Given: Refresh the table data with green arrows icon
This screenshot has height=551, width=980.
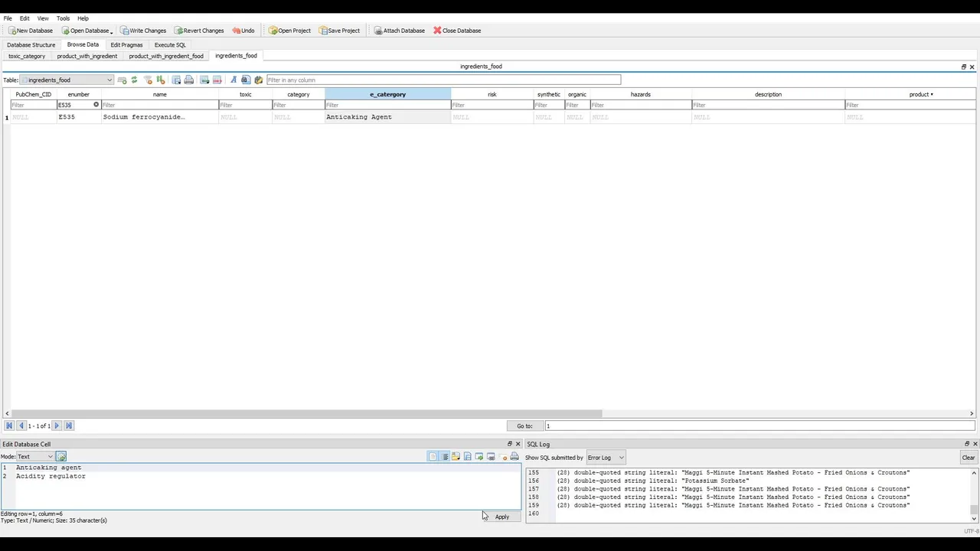Looking at the screenshot, I should coord(134,80).
